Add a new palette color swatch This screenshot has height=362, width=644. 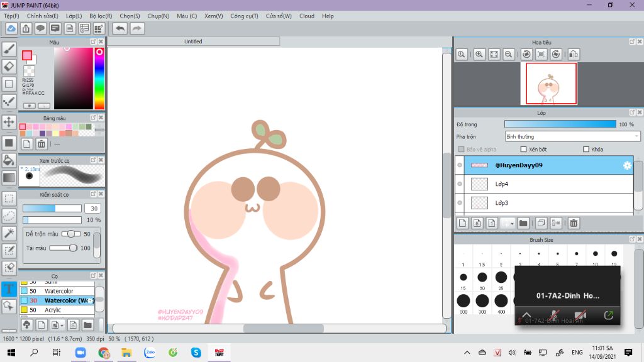26,144
